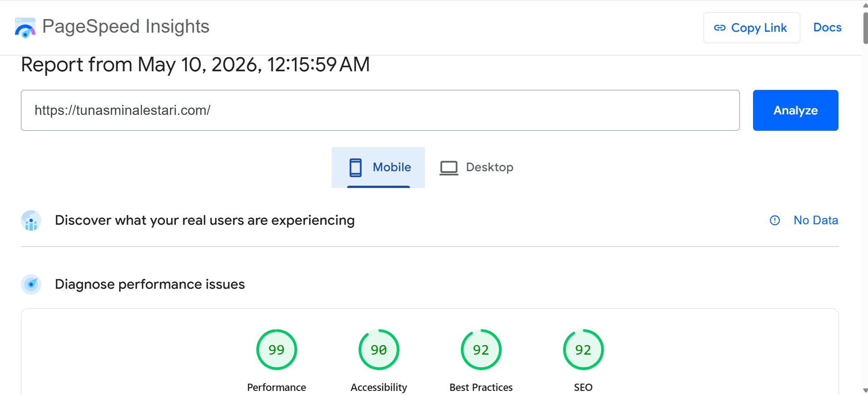Click the blue Analyze button
868x395 pixels.
click(795, 110)
